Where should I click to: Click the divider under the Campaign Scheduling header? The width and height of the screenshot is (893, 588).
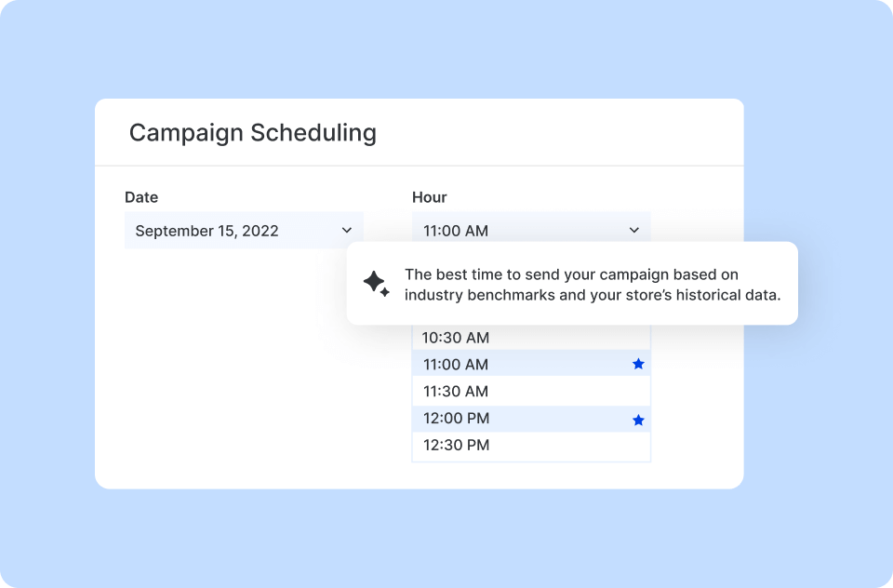click(419, 166)
